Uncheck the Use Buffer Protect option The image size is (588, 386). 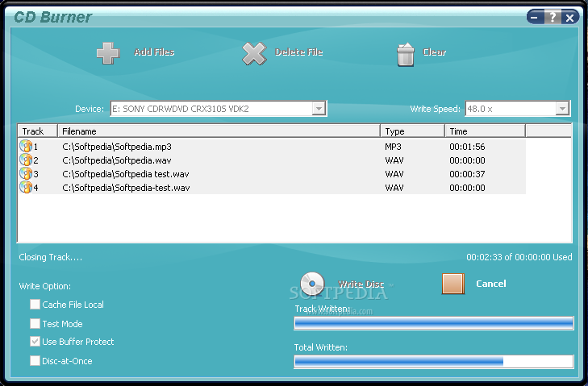(35, 342)
